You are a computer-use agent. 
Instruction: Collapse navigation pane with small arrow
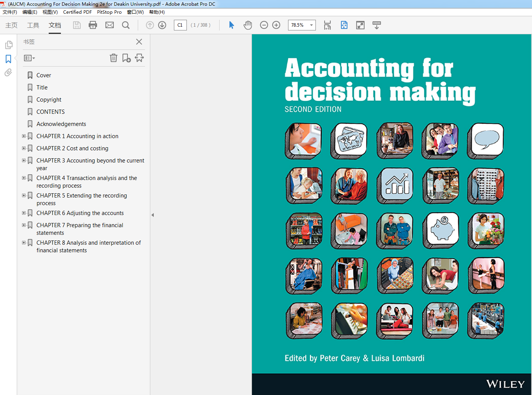pos(153,215)
